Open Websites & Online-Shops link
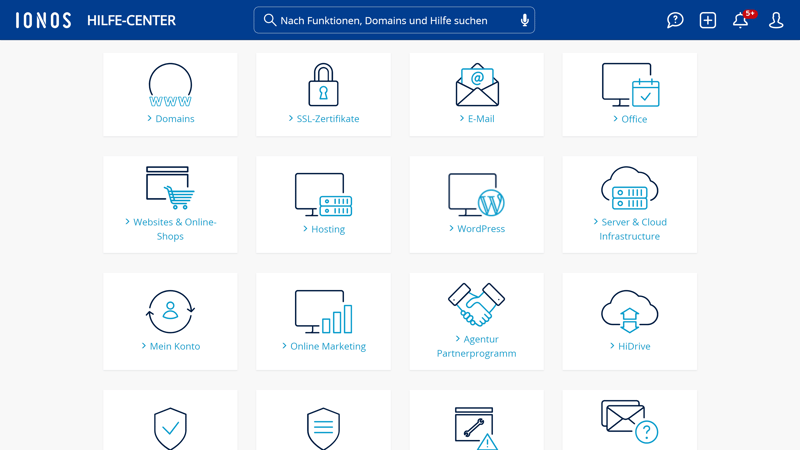The width and height of the screenshot is (800, 450). click(170, 229)
